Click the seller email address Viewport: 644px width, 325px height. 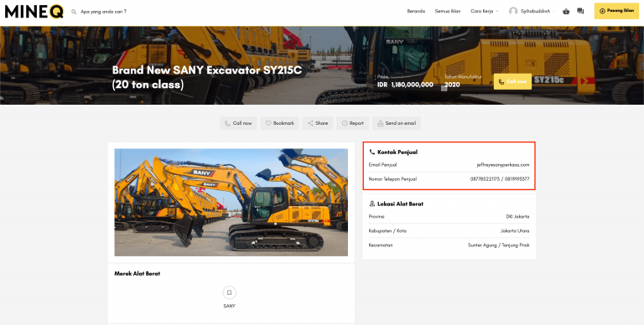coord(503,165)
